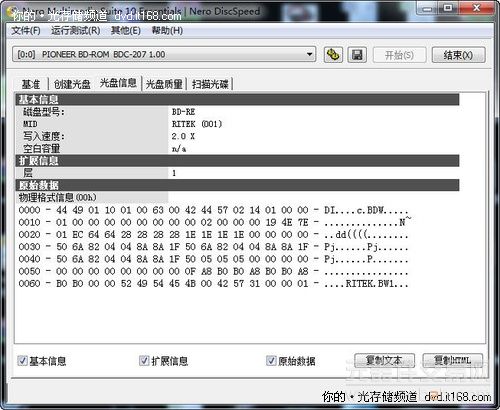The height and width of the screenshot is (410, 500).
Task: Click the RITEK (001) MID value
Action: tap(197, 124)
